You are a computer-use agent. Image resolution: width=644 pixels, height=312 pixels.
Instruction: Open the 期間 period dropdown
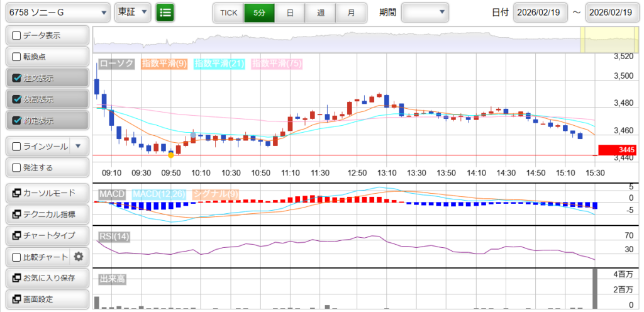(x=425, y=12)
